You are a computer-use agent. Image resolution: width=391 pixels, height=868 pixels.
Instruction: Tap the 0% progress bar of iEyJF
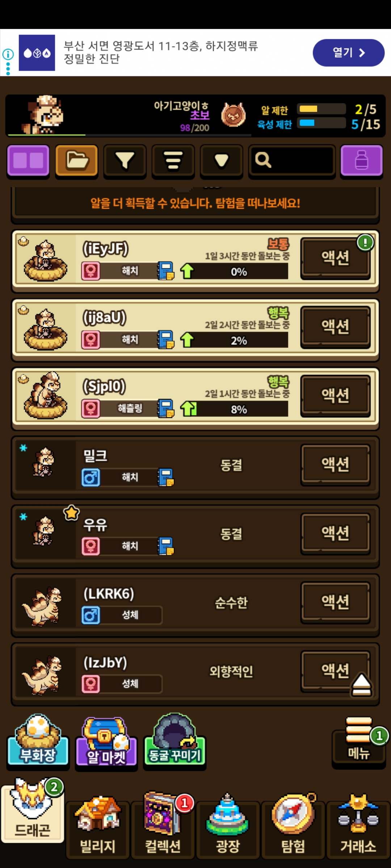click(x=239, y=271)
